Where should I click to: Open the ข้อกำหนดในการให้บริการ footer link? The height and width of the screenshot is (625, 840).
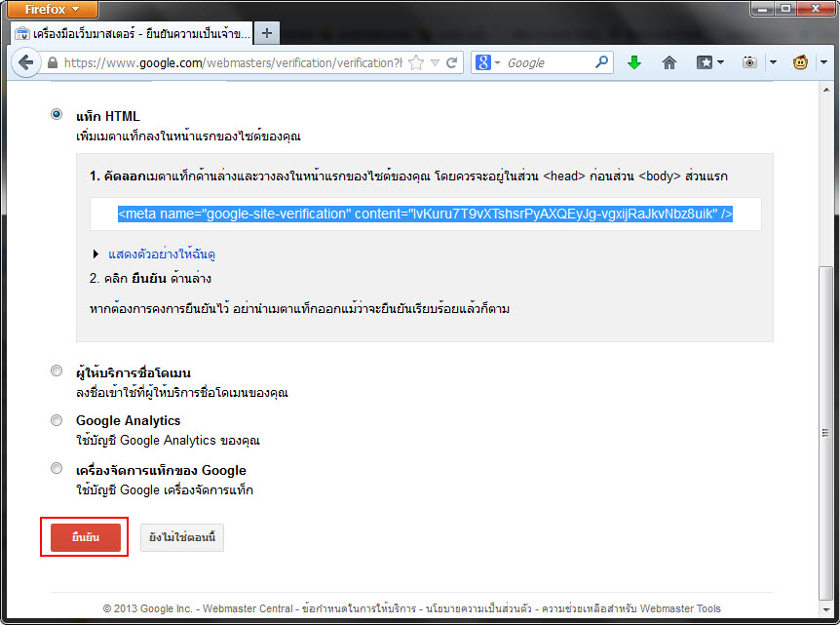359,608
